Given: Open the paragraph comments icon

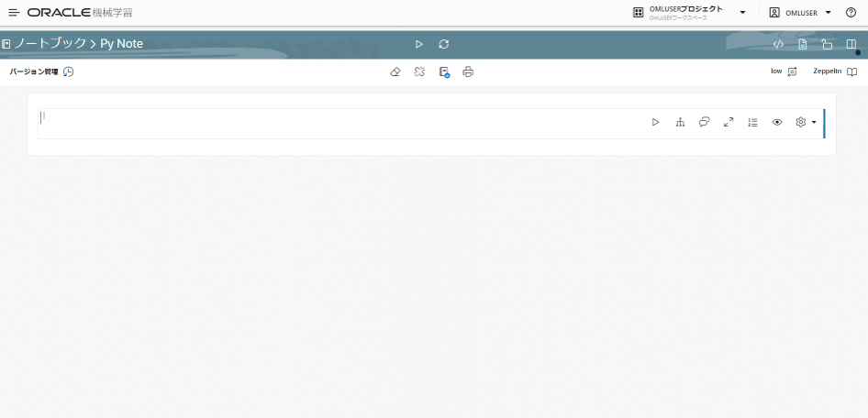Looking at the screenshot, I should pos(704,122).
